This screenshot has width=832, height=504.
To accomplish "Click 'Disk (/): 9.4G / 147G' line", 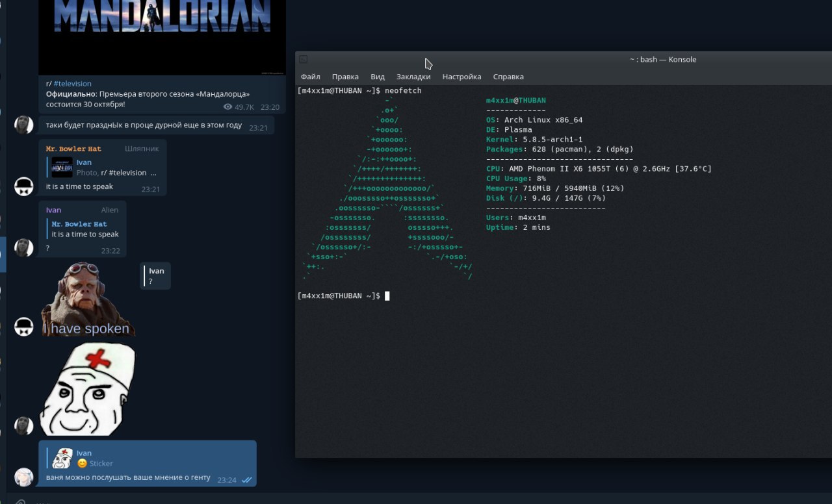I will coord(546,198).
